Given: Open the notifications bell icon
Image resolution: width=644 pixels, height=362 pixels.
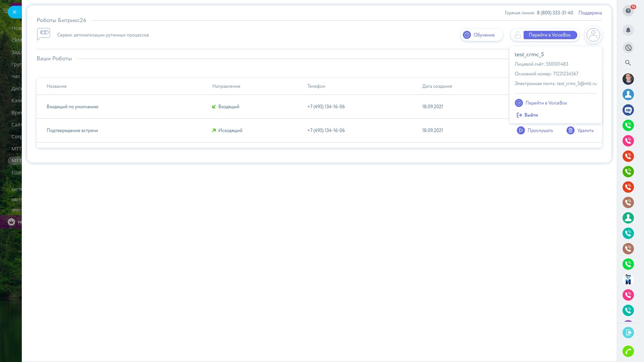Looking at the screenshot, I should 628,30.
